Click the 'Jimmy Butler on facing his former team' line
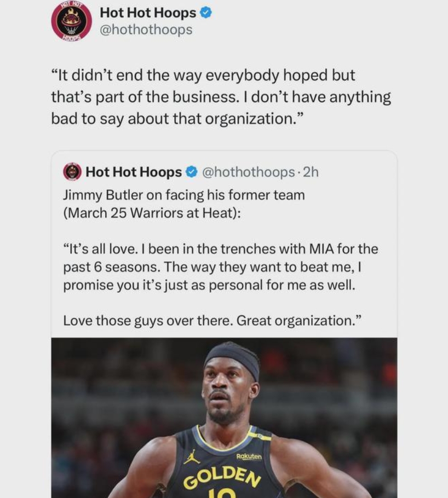The width and height of the screenshot is (448, 498). [184, 195]
